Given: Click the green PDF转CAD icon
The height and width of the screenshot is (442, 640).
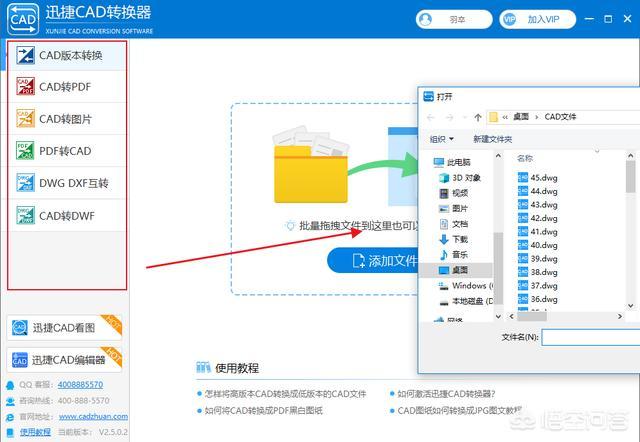Looking at the screenshot, I should tap(25, 150).
